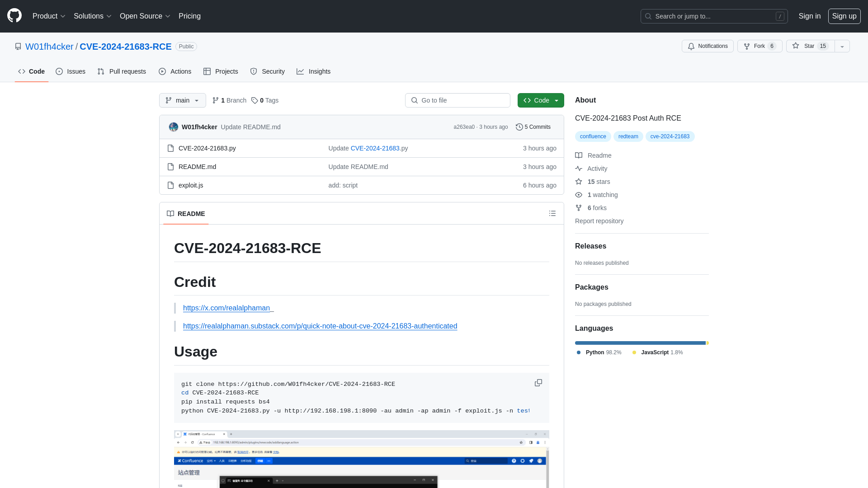Click the repository icon next to the owner name

tap(18, 47)
